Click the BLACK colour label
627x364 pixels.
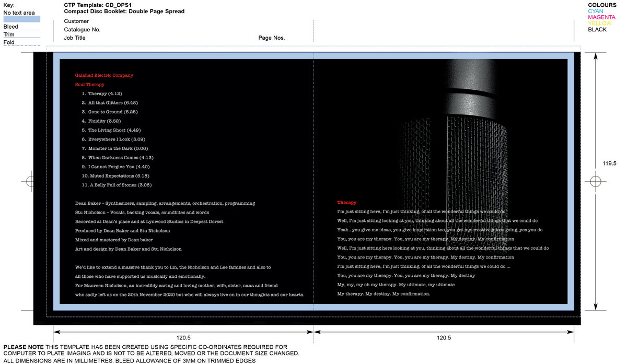click(597, 30)
